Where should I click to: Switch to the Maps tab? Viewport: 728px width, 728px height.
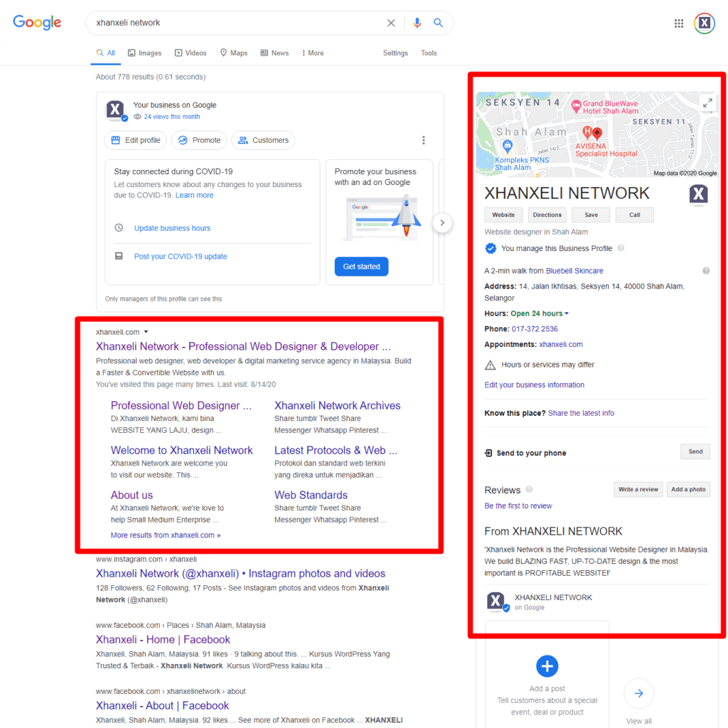pos(233,53)
